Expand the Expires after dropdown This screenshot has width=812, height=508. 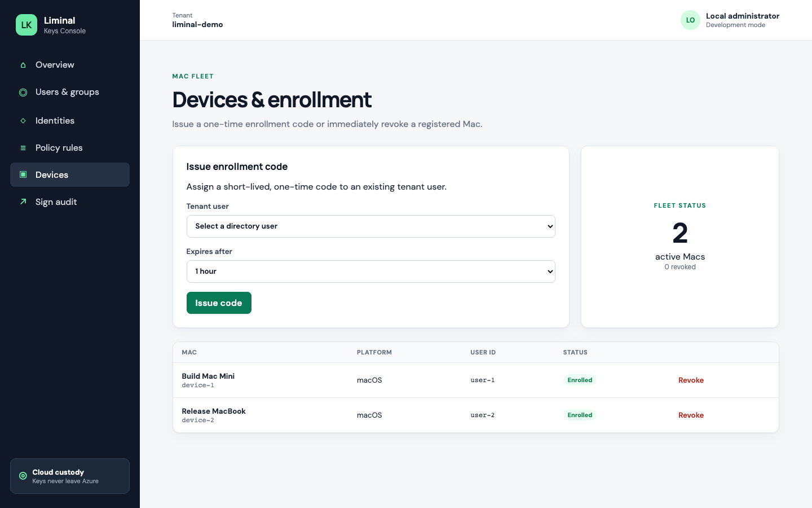371,271
